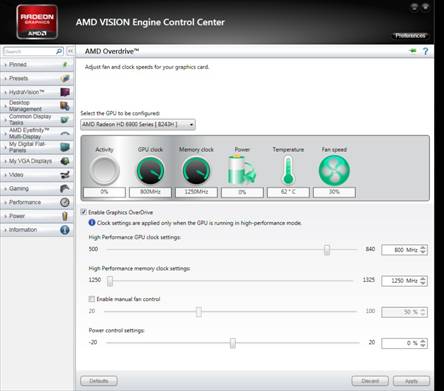Expand the HydraVision sidebar section
The image size is (444, 391).
pos(5,92)
